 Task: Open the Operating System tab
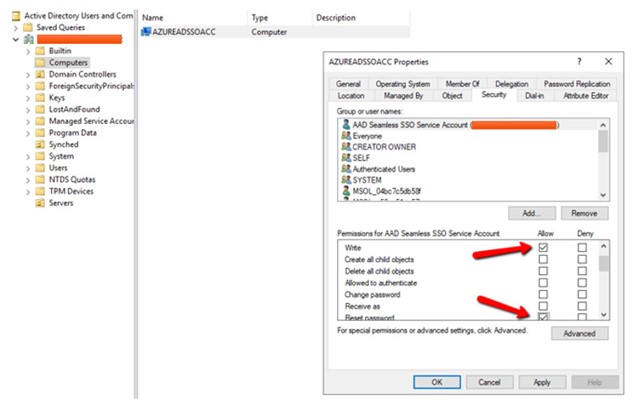pos(403,84)
